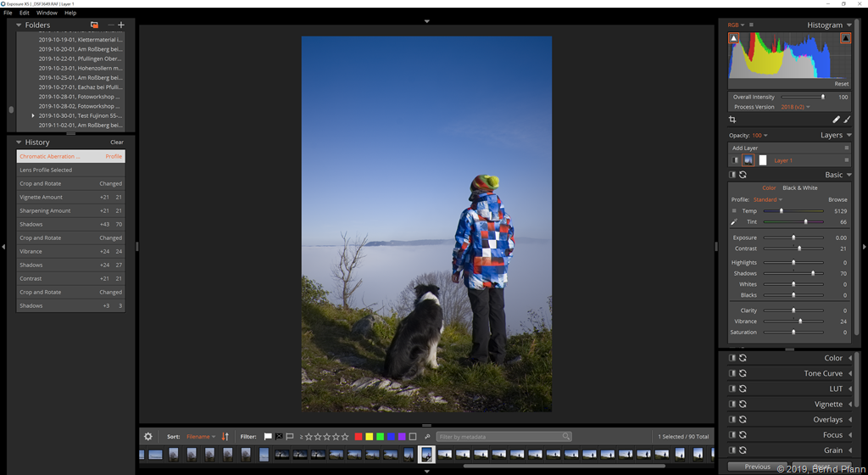Screen dimensions: 868x475
Task: Toggle the Basic panel effect
Action: point(732,175)
